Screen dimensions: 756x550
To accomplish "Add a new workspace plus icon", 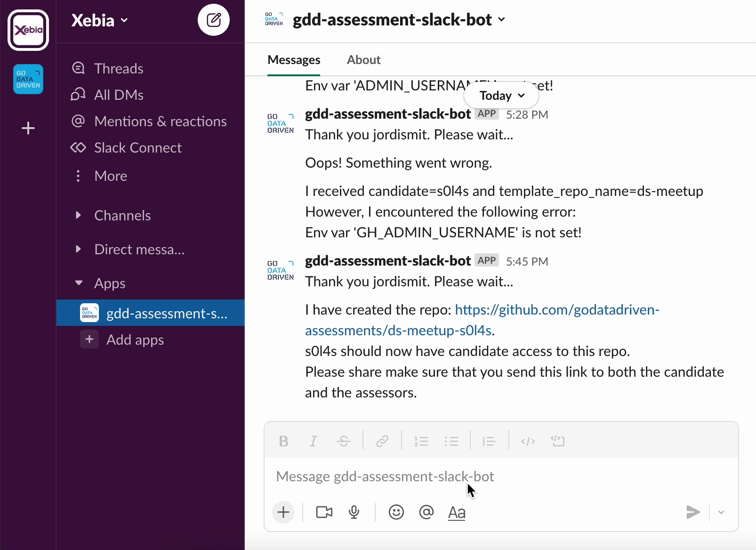I will [28, 128].
